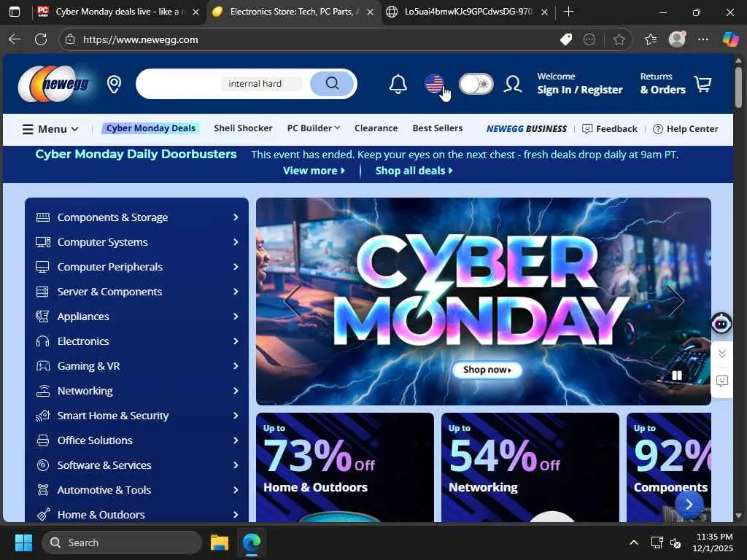The width and height of the screenshot is (747, 560).
Task: Open the 54% off Networking card
Action: [x=530, y=467]
